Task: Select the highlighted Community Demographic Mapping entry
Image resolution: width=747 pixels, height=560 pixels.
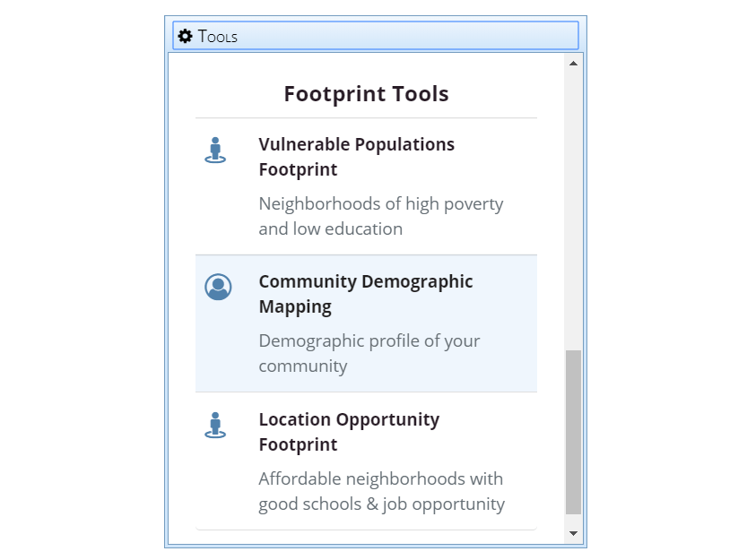Action: (x=365, y=323)
